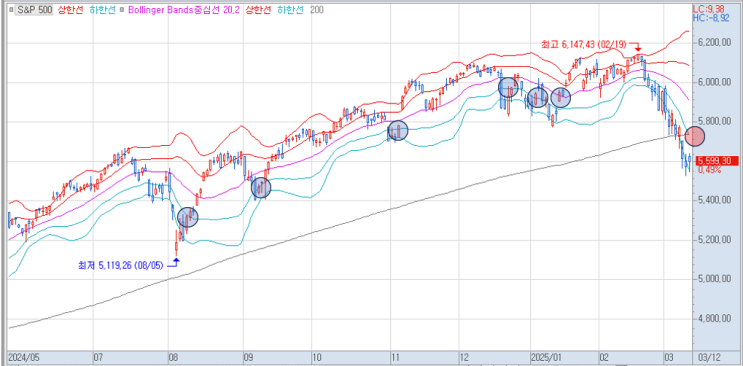Screen dimensions: 743x366
Task: Click the 11 month label on the date axis
Action: coord(395,357)
